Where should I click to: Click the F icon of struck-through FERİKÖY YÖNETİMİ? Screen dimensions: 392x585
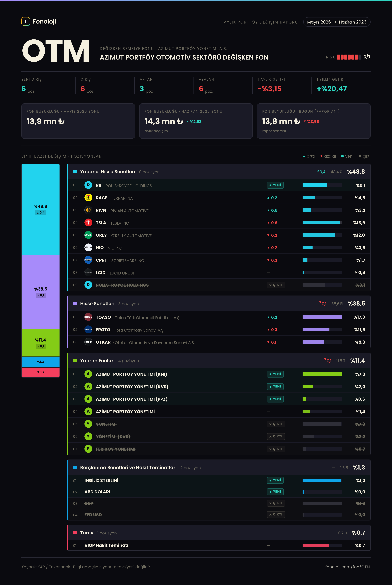point(88,449)
